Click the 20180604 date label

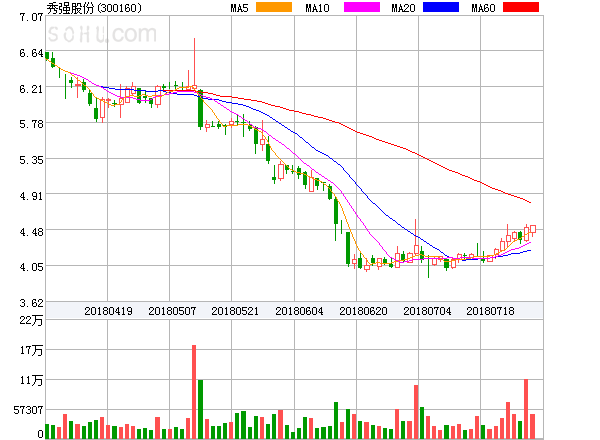tap(299, 311)
